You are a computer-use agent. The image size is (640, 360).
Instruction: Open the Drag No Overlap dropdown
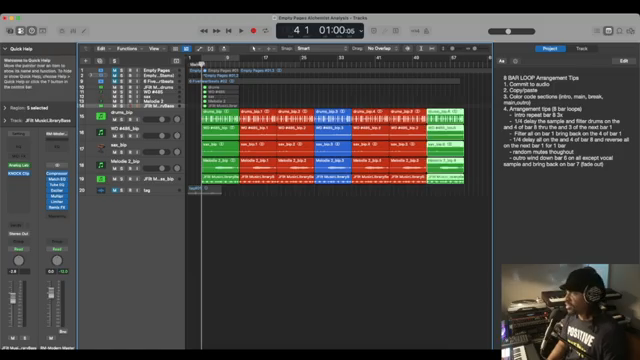click(382, 49)
